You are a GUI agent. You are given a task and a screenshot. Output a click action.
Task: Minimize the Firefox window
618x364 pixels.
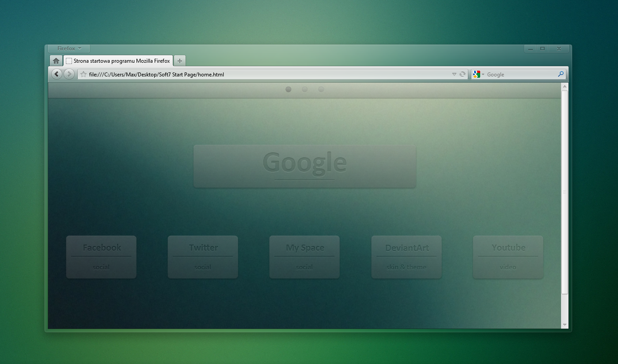(x=531, y=49)
